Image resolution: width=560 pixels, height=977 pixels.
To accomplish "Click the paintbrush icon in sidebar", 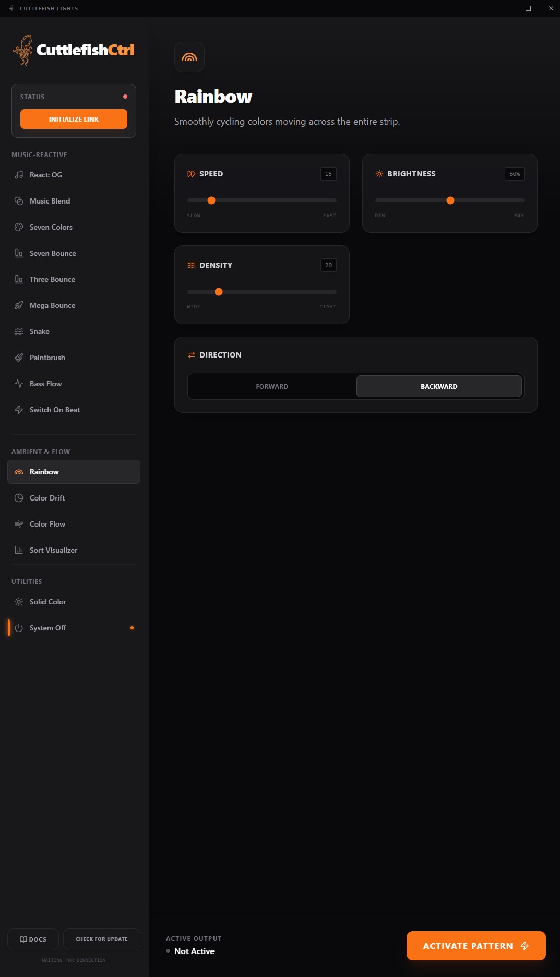I will pos(19,358).
